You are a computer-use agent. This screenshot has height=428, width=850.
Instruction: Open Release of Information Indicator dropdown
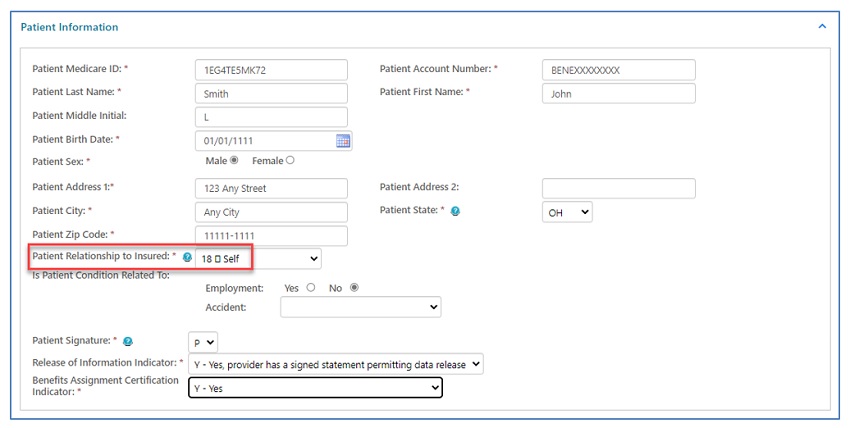pyautogui.click(x=335, y=365)
